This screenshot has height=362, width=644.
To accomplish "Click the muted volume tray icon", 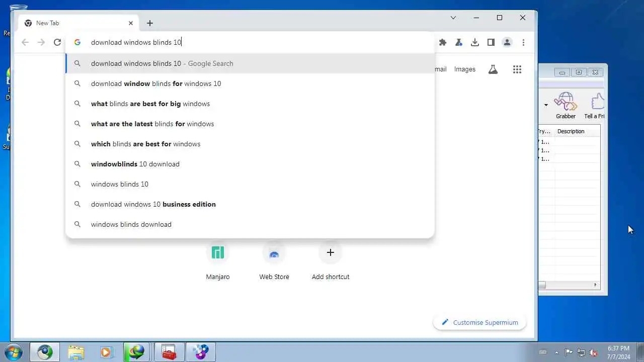I will coord(594,352).
